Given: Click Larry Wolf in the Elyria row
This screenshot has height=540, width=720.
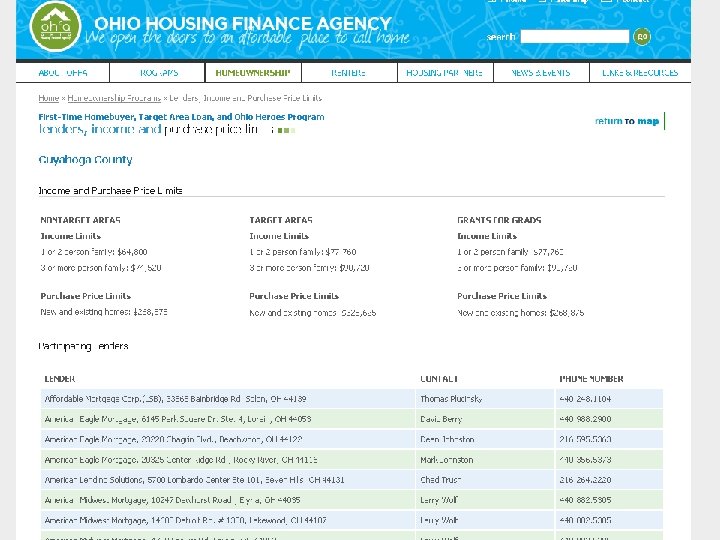Looking at the screenshot, I should click(x=439, y=500).
